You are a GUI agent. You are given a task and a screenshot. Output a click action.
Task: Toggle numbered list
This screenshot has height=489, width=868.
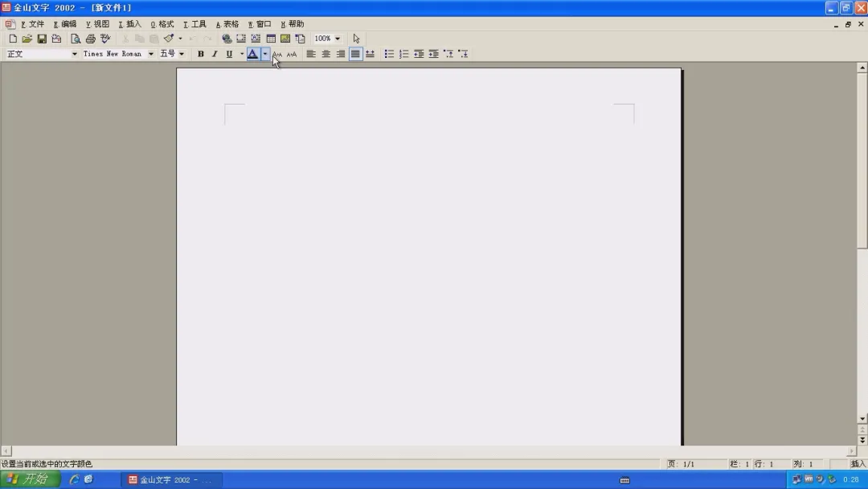[404, 54]
